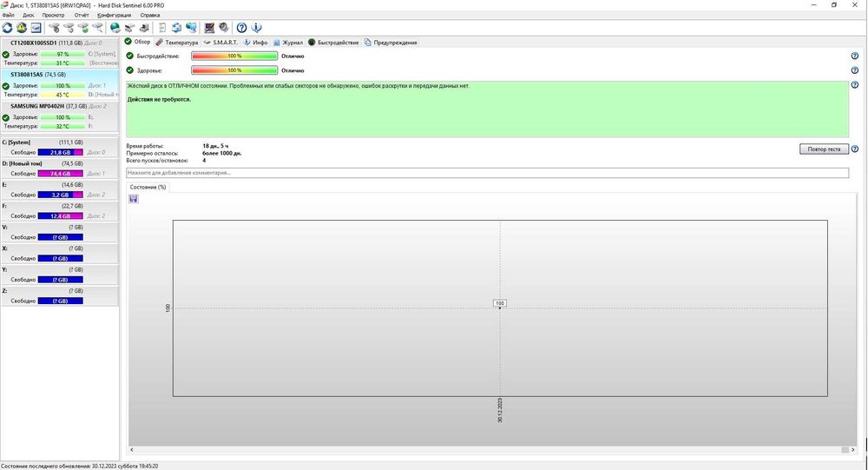Open the Конфигурация menu
Viewport: 868px width, 470px height.
pyautogui.click(x=114, y=15)
